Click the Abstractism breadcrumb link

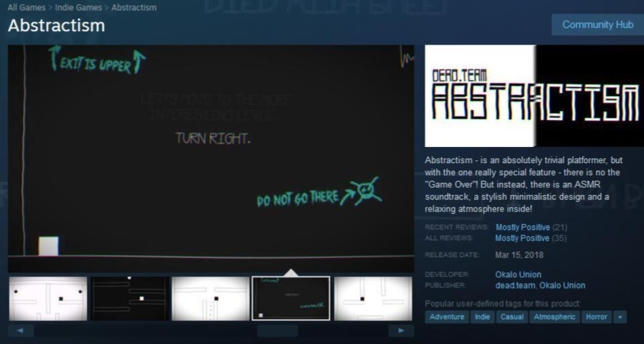(133, 7)
